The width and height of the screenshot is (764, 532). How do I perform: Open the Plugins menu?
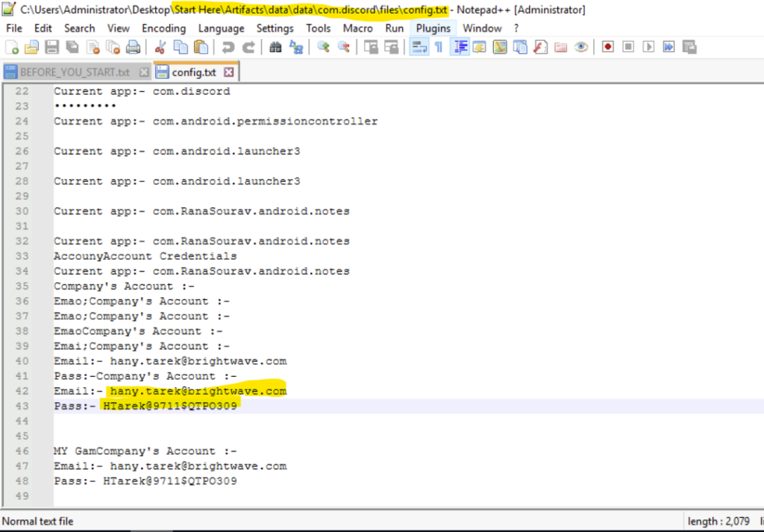pos(433,28)
